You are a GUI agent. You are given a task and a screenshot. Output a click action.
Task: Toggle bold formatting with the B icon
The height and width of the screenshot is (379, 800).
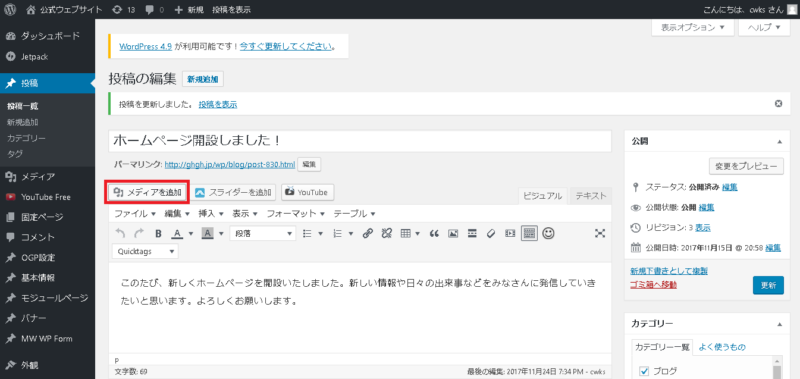tap(158, 234)
